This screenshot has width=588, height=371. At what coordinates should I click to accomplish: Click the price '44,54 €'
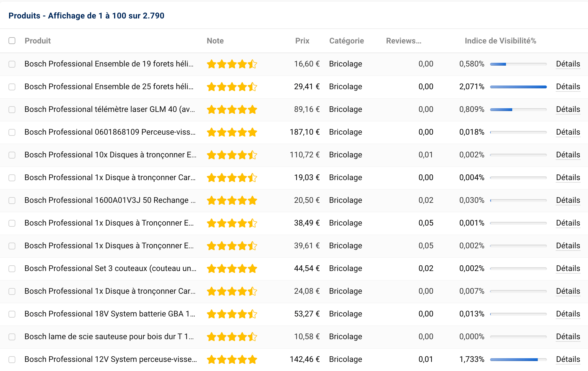[x=307, y=268]
